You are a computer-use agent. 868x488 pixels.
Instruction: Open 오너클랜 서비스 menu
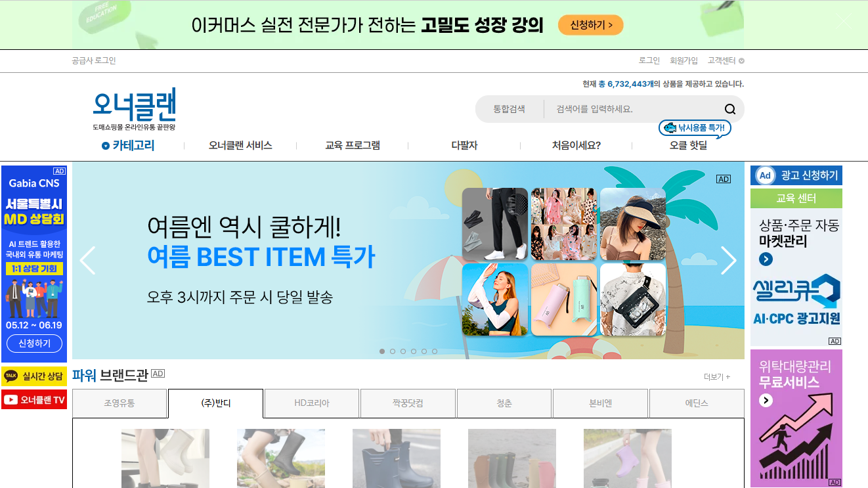point(240,146)
